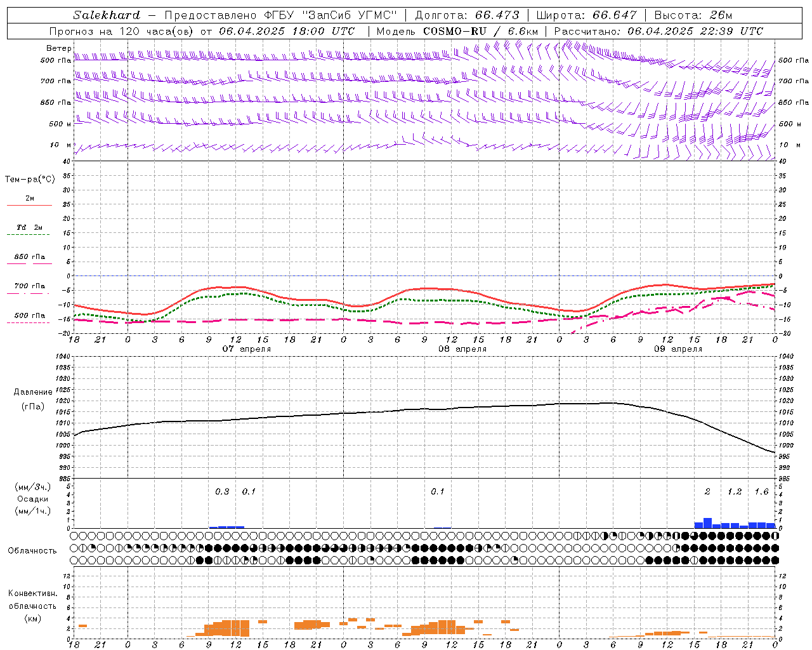Select the 08 апреля date label
Image resolution: width=812 pixels, height=650 pixels.
(462, 349)
